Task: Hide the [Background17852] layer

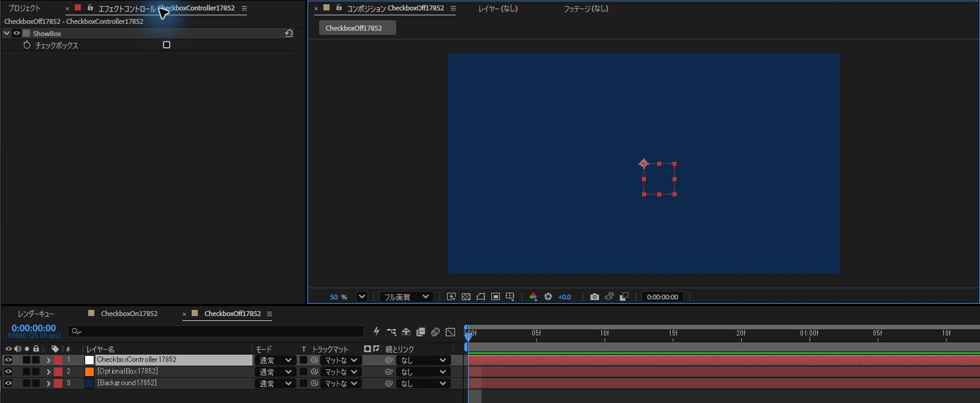Action: (9, 383)
